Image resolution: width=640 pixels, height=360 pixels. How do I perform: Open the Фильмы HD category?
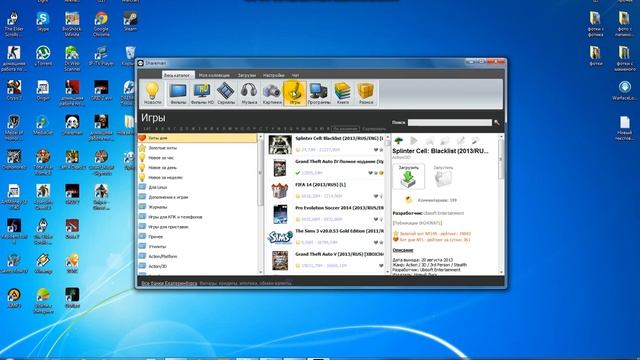click(x=202, y=93)
